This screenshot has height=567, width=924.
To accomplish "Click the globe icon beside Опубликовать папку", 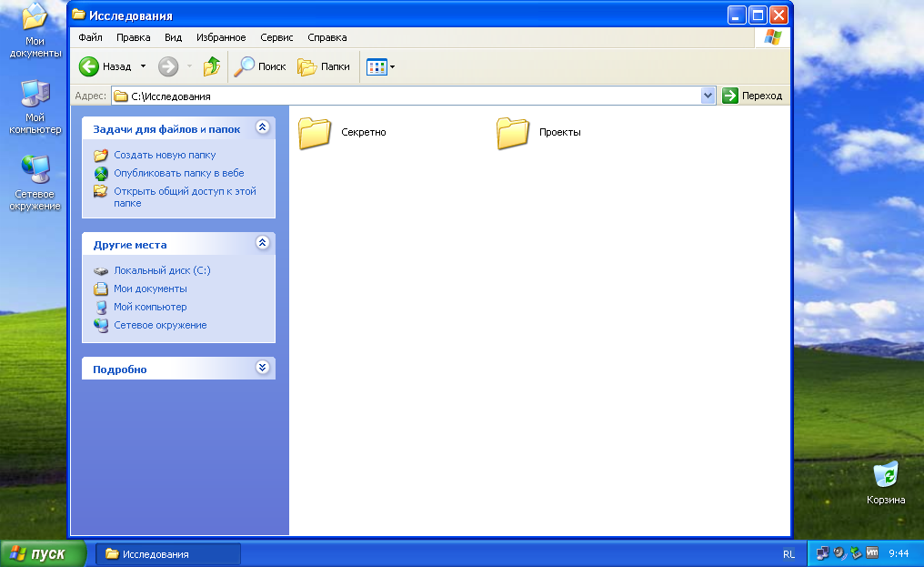I will pyautogui.click(x=101, y=174).
